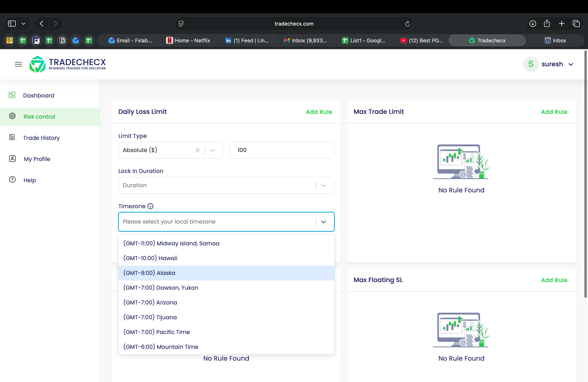Viewport: 588px width, 382px height.
Task: Open Dashboard in the sidebar
Action: tap(50, 95)
